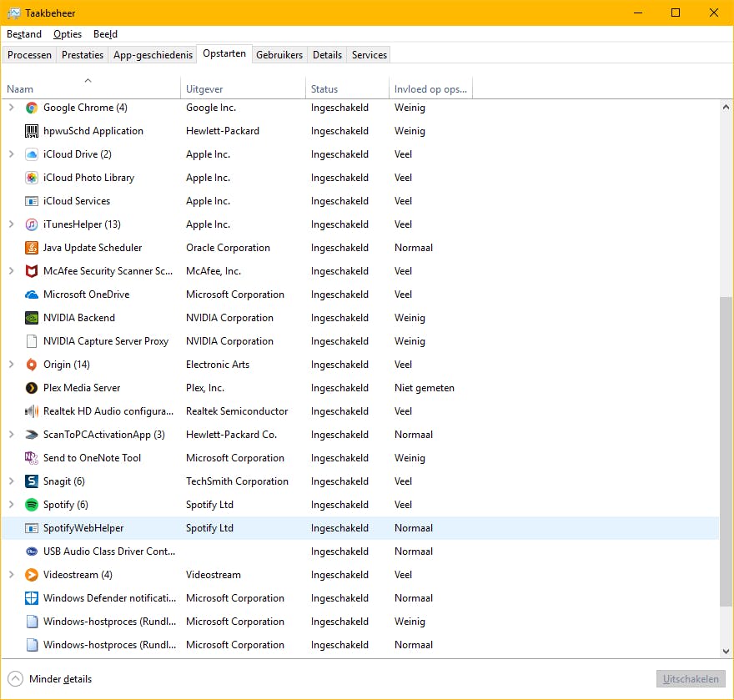This screenshot has width=734, height=700.
Task: Select the NVIDIA Backend row name
Action: tap(79, 318)
